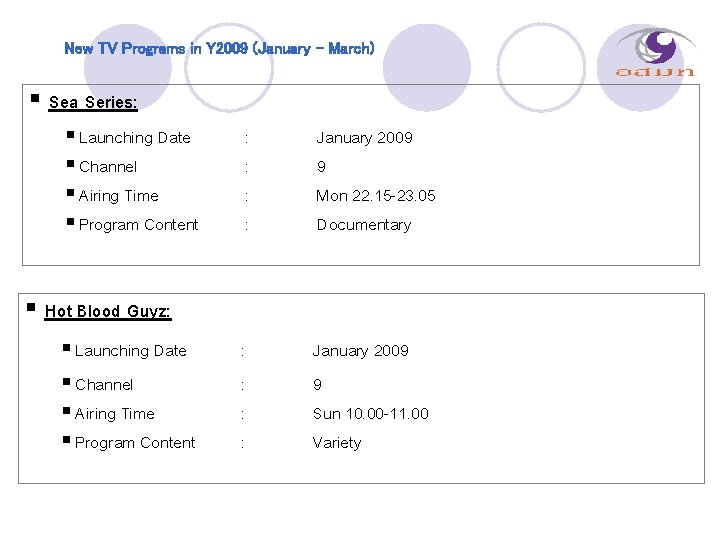Viewport: 720px width, 540px height.
Task: Select the Documentary program content value
Action: [364, 225]
